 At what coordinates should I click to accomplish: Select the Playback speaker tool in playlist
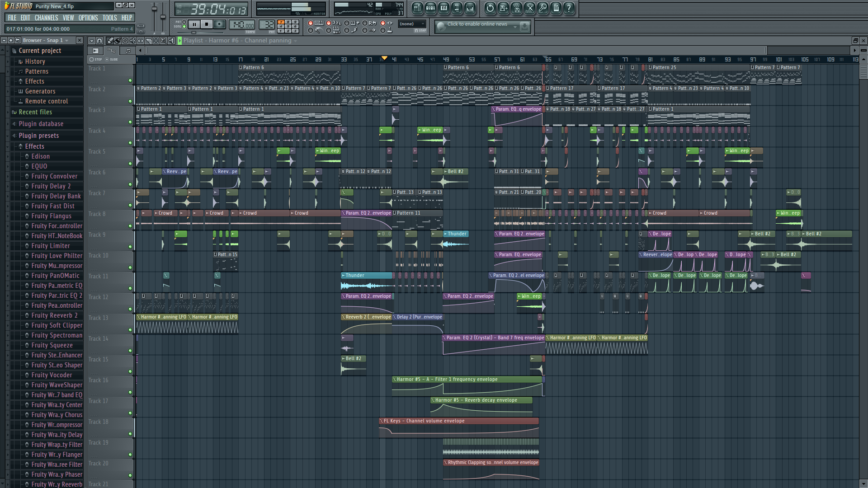[x=171, y=41]
